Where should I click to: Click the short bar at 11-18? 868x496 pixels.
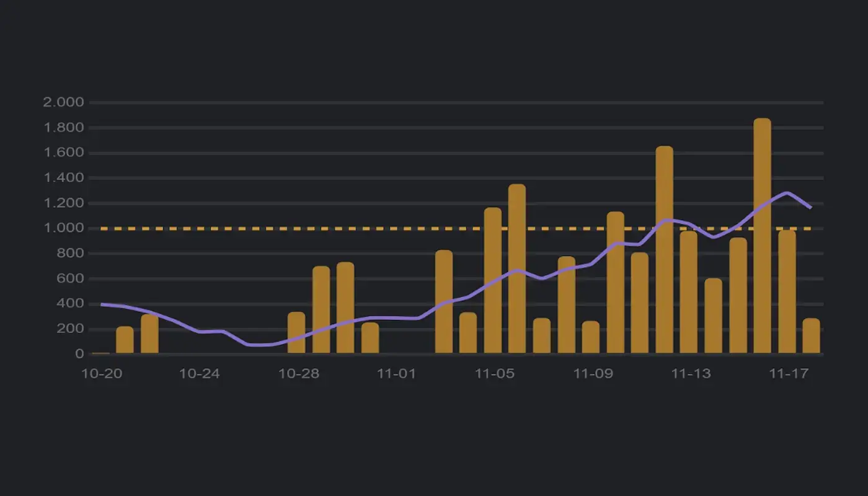tap(813, 335)
